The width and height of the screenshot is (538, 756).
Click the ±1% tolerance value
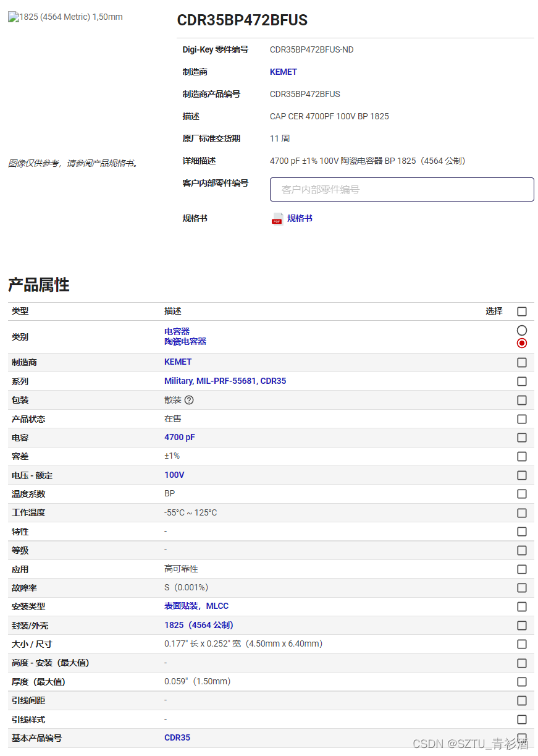(172, 456)
